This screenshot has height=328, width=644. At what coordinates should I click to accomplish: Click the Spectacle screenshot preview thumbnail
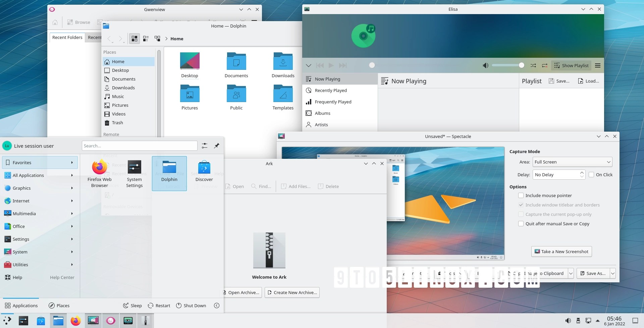click(x=393, y=203)
